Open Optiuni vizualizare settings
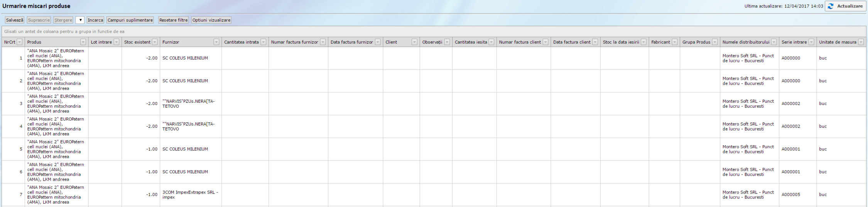The height and width of the screenshot is (207, 868). 211,20
